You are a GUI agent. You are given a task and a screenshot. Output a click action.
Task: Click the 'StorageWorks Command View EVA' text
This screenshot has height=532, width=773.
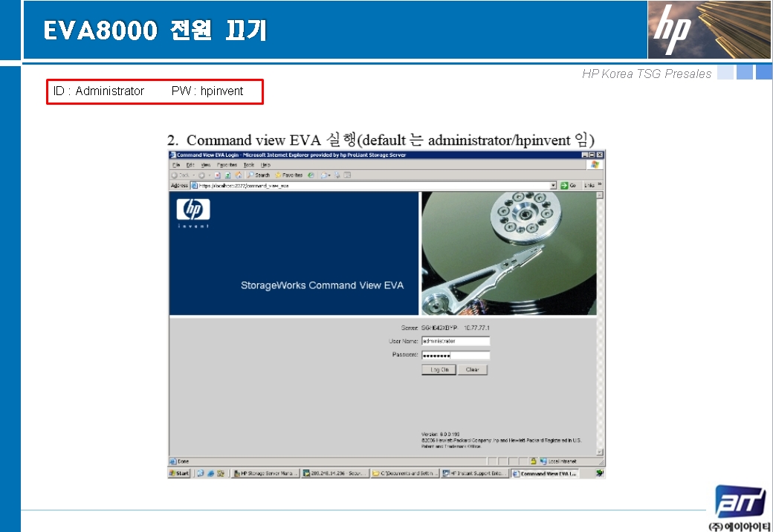click(x=322, y=285)
